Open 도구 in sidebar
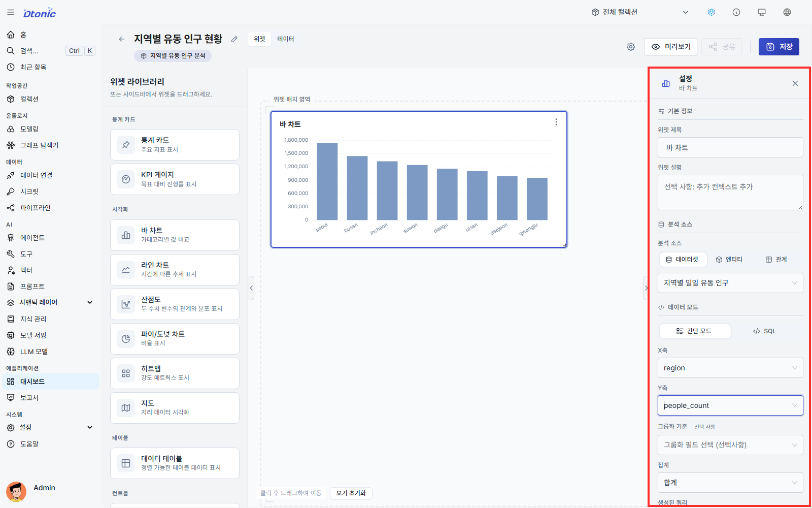The width and height of the screenshot is (812, 508). click(x=51, y=254)
